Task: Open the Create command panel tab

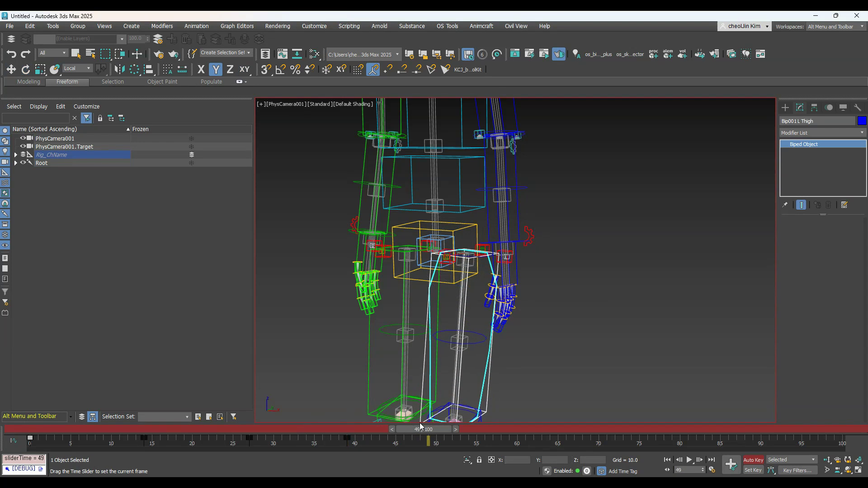Action: tap(785, 108)
